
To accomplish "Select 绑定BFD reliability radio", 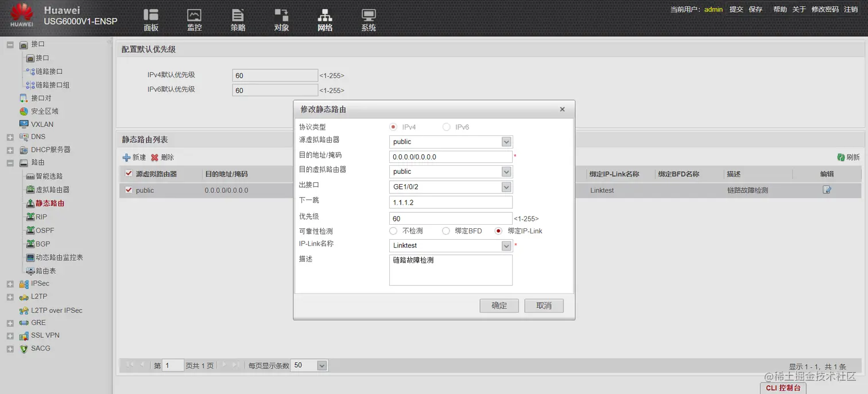I will (x=446, y=231).
